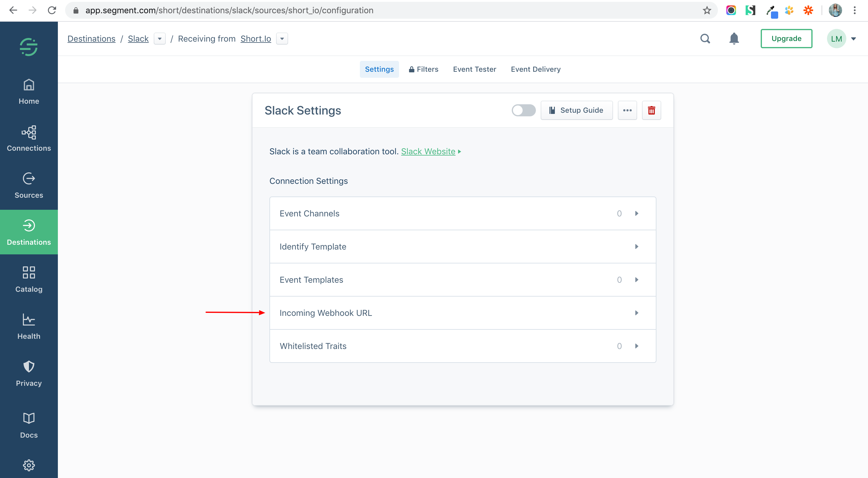This screenshot has height=478, width=868.
Task: Click the search magnifier icon
Action: tap(705, 39)
